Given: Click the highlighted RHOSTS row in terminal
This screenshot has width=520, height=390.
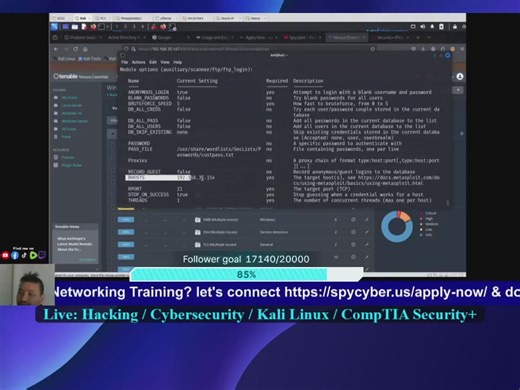Looking at the screenshot, I should click(x=170, y=178).
